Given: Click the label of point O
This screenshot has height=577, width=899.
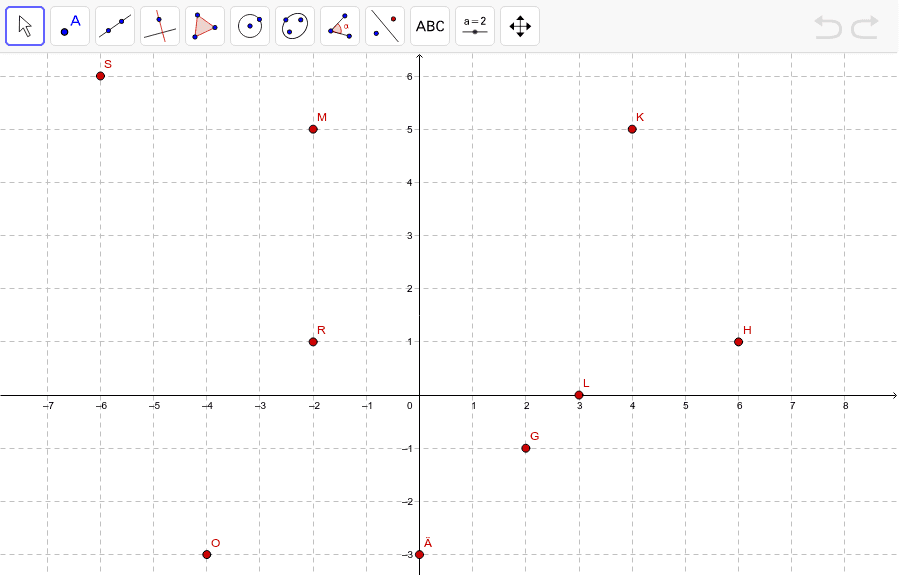Looking at the screenshot, I should [x=216, y=543].
